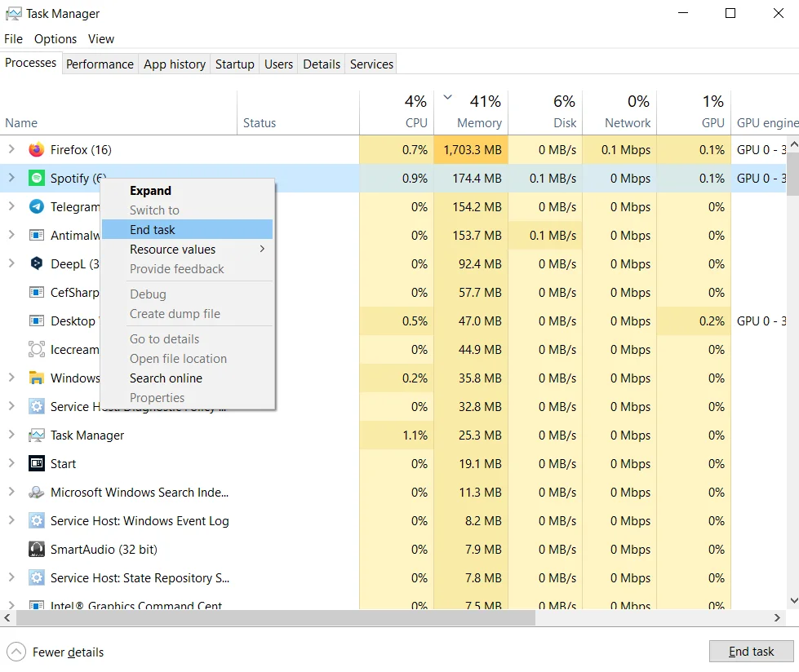Click the DeepL process icon

tap(36, 263)
